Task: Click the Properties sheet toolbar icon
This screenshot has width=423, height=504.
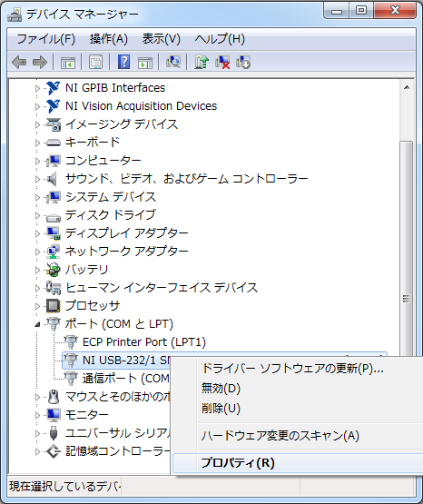Action: (x=95, y=62)
